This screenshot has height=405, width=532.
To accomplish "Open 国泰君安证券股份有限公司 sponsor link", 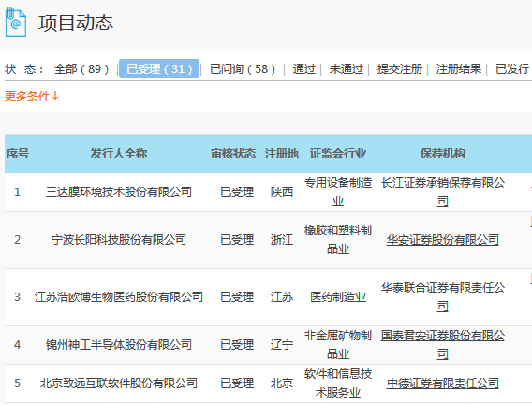I will pos(442,345).
